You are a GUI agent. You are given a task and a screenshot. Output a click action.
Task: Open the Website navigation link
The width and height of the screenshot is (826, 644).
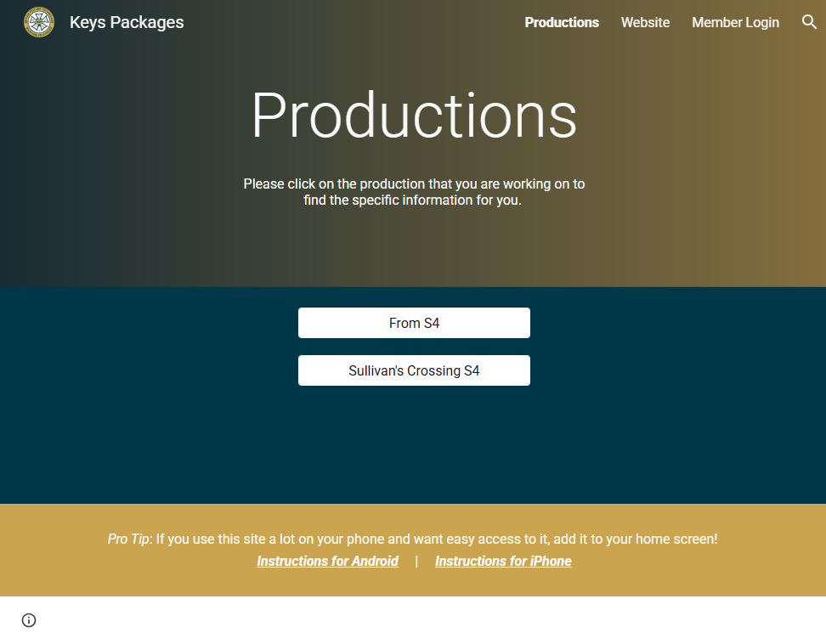click(645, 22)
